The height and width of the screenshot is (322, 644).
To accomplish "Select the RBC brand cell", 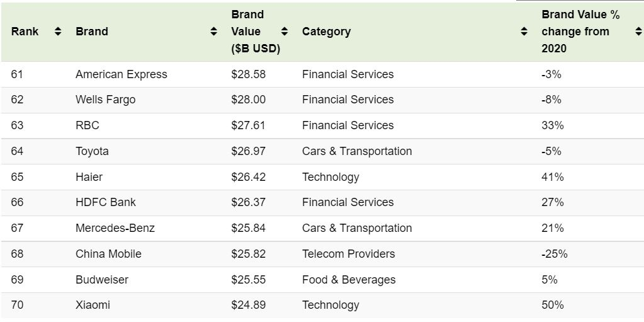I will tap(88, 125).
